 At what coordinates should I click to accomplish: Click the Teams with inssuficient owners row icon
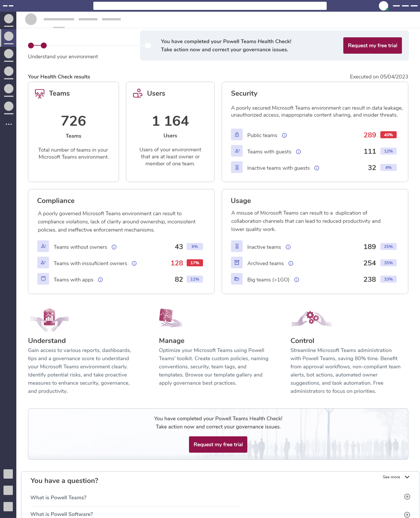click(43, 262)
